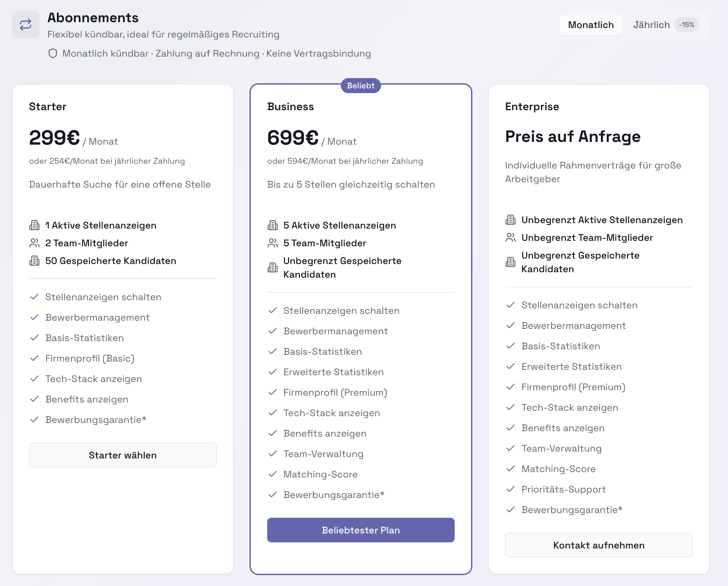This screenshot has width=728, height=586.
Task: Click the team icon beside Unbegrenzt Team-Mitglieder
Action: tap(510, 237)
